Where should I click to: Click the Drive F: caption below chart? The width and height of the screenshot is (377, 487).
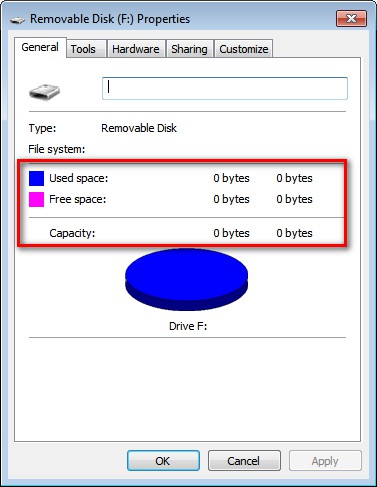coord(188,326)
